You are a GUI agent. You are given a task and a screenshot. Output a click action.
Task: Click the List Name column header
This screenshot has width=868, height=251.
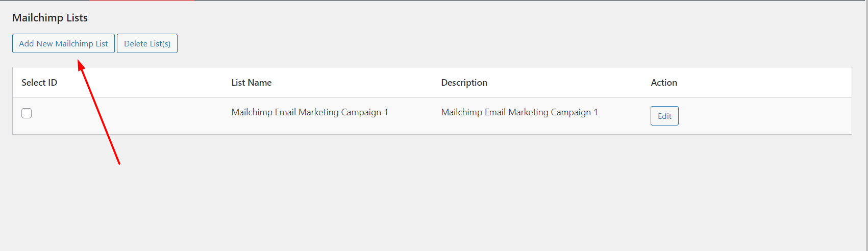[251, 83]
